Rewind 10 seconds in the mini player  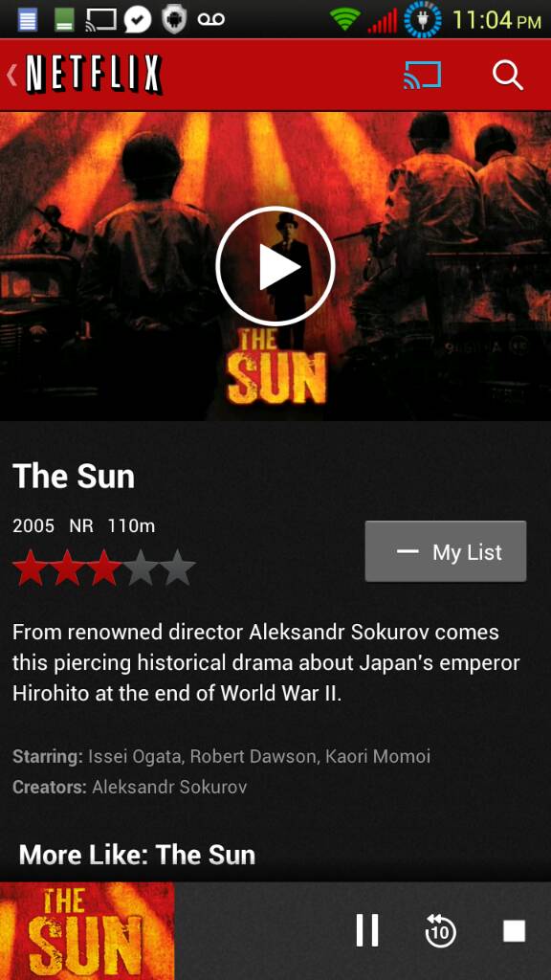440,930
